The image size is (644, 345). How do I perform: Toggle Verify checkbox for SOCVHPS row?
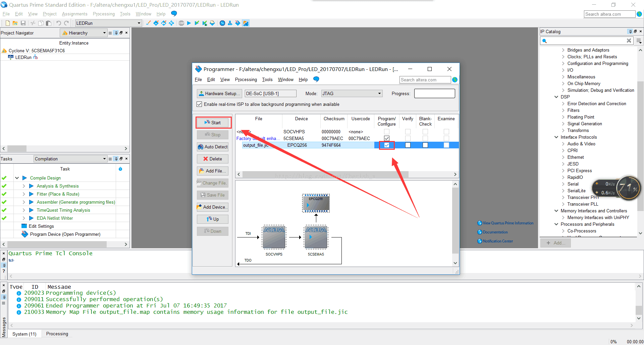pos(408,132)
